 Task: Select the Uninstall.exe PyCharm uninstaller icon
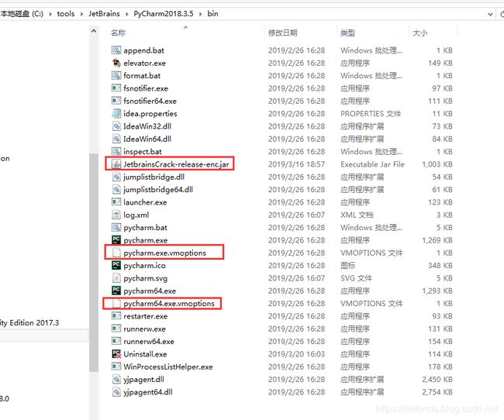coord(116,354)
